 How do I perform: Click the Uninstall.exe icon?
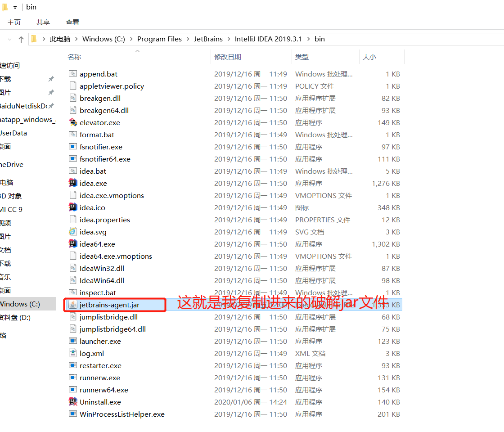pos(73,401)
